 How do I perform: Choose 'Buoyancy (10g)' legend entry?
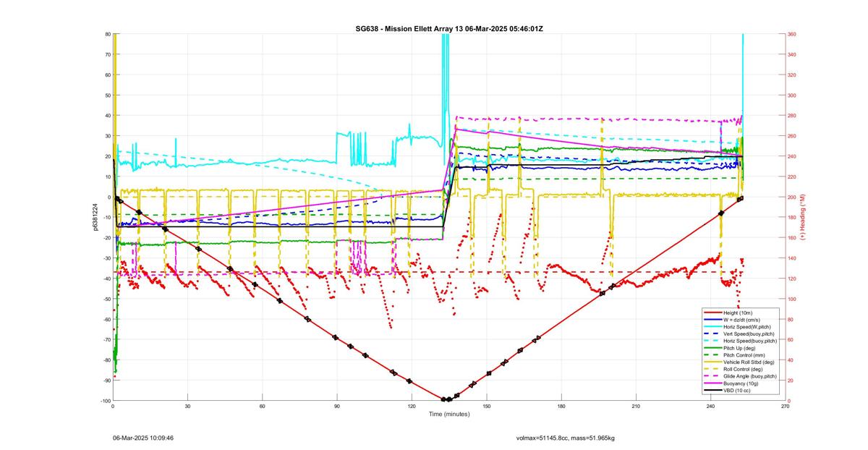coord(741,383)
